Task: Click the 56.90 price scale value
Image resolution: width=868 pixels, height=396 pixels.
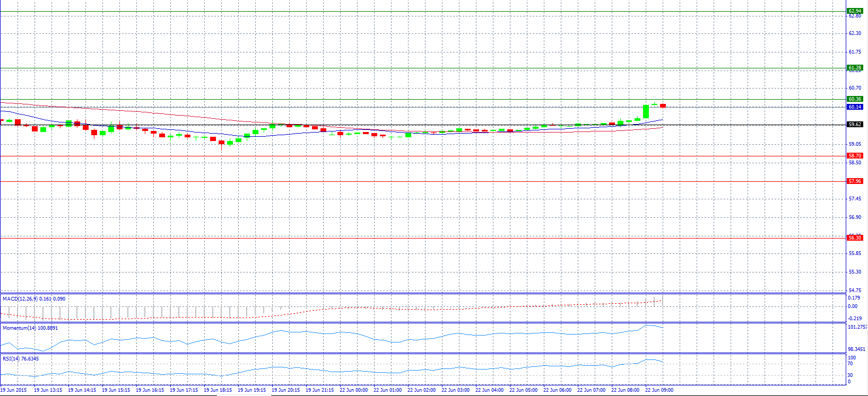Action: point(855,217)
